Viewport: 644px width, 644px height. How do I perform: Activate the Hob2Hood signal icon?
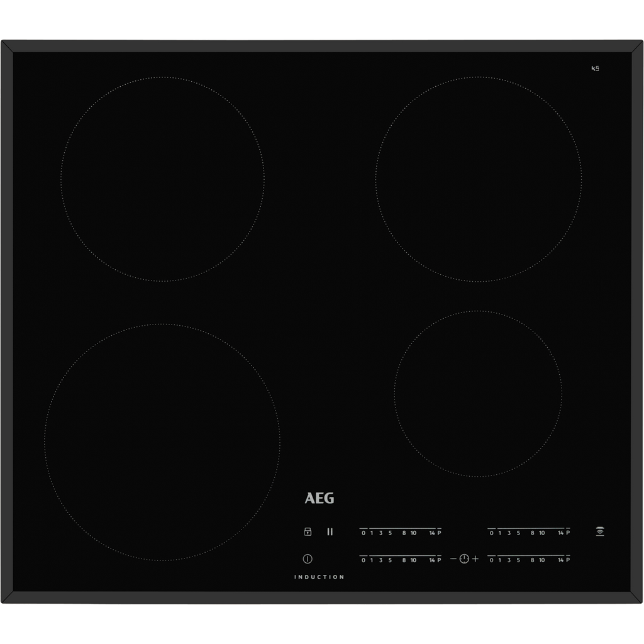click(x=600, y=531)
